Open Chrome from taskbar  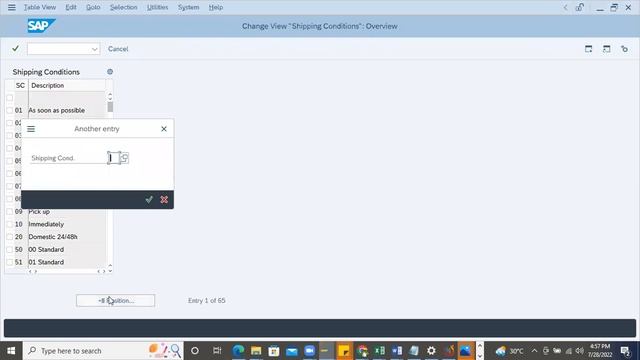coord(362,351)
